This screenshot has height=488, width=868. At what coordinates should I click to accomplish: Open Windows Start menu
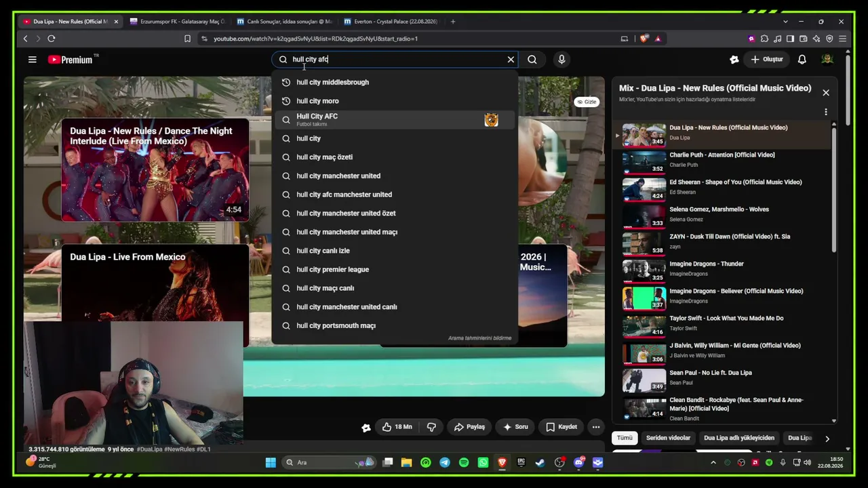click(x=271, y=462)
